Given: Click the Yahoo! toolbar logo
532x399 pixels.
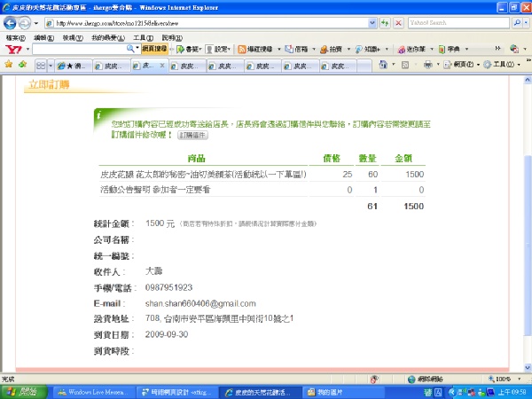Looking at the screenshot, I should tap(12, 50).
